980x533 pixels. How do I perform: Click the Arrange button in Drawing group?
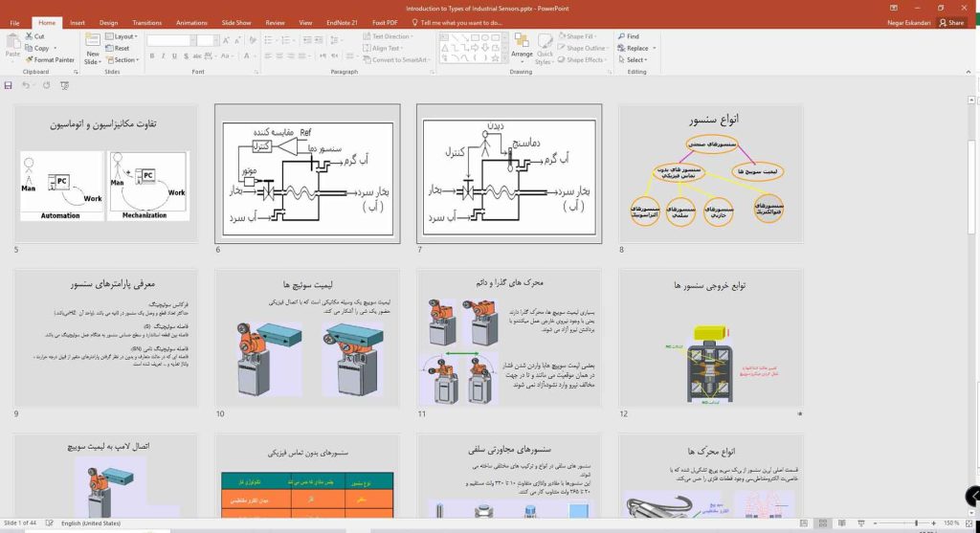[522, 47]
